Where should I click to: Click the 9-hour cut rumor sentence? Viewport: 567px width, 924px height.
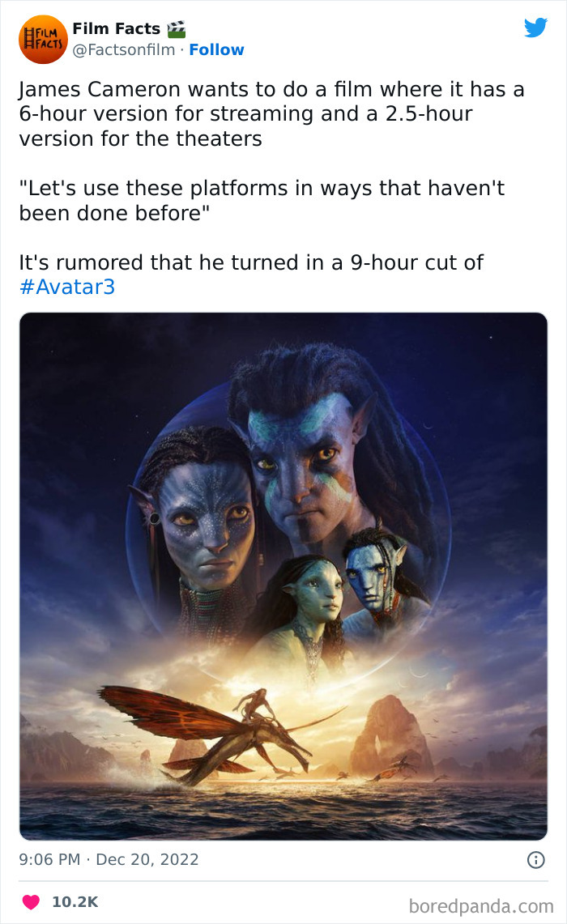pyautogui.click(x=251, y=275)
